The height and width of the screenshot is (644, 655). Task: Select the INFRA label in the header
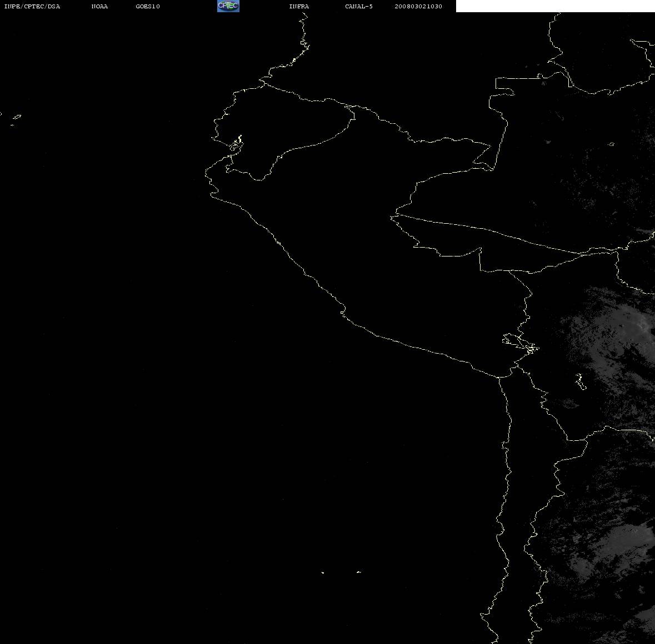[x=299, y=6]
